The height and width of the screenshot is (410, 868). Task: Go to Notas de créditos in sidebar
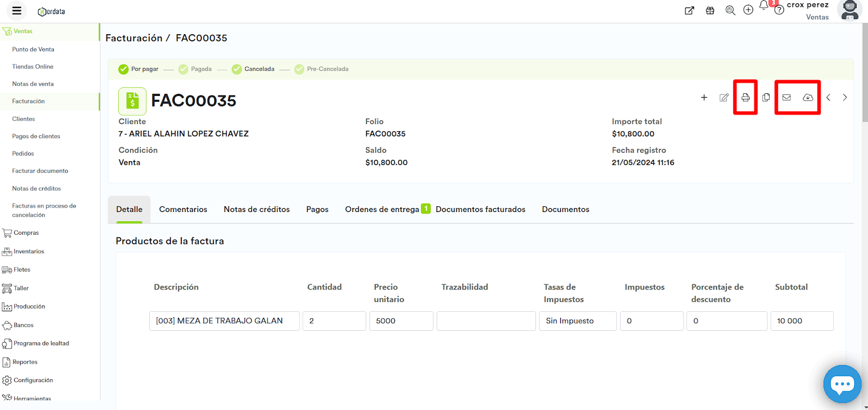(x=36, y=189)
